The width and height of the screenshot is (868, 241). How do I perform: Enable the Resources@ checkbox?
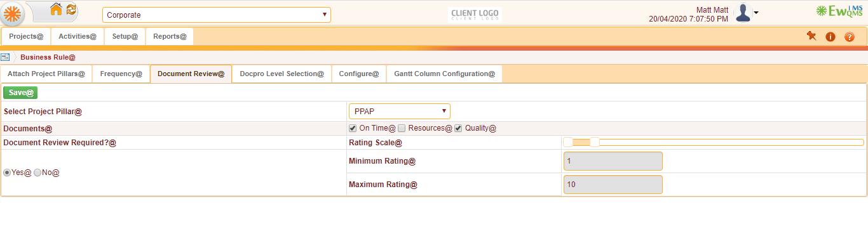402,128
